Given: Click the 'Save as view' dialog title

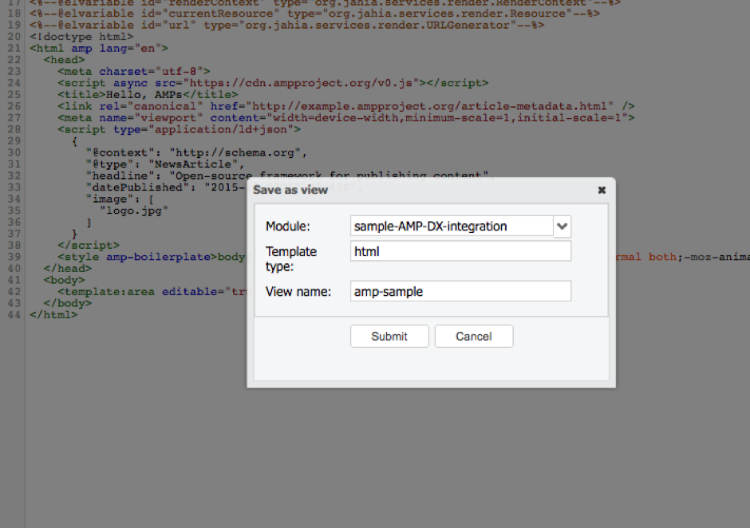Looking at the screenshot, I should click(290, 190).
